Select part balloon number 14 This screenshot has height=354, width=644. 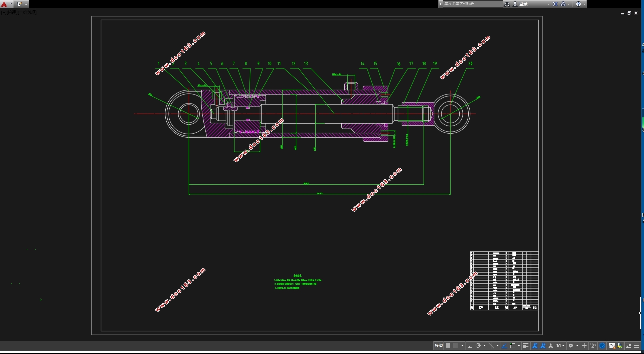pyautogui.click(x=362, y=63)
